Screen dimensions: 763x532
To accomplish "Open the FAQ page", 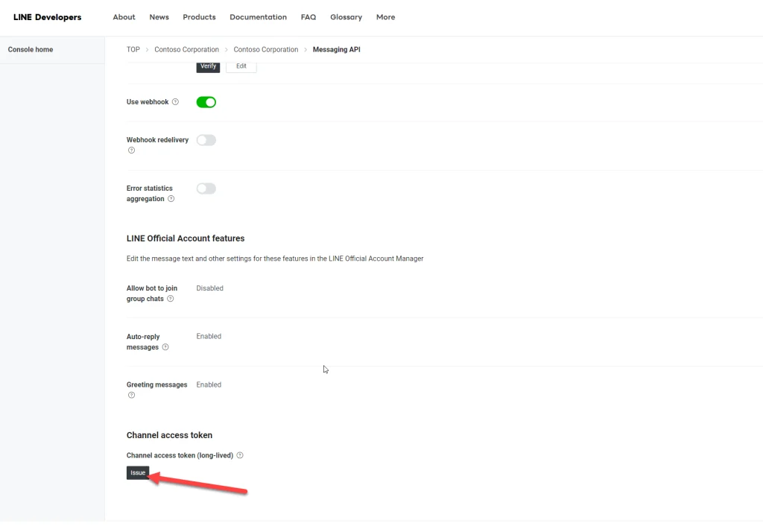I will (x=308, y=17).
